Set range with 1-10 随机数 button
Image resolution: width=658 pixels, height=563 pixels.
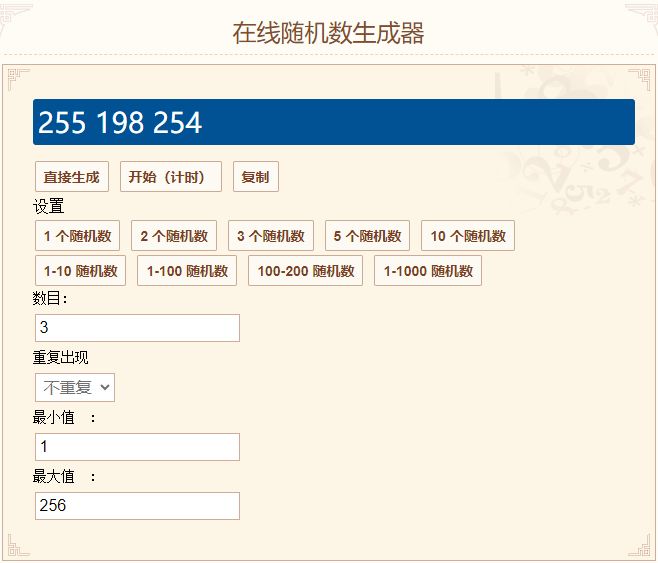pos(81,271)
